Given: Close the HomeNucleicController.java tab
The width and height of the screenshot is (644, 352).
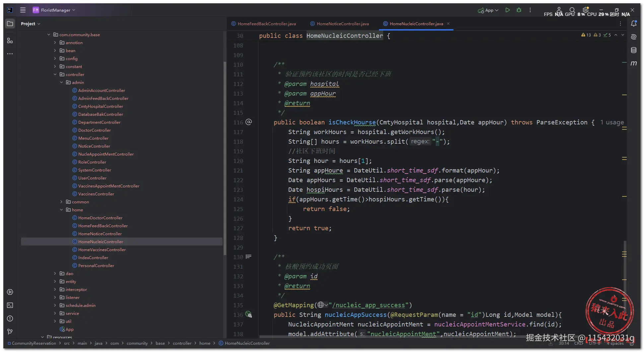Looking at the screenshot, I should tap(448, 24).
